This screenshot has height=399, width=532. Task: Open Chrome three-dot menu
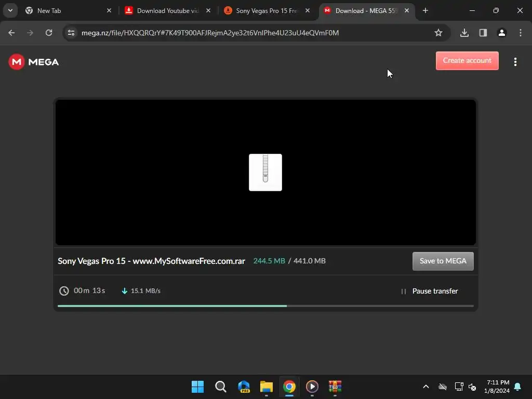click(521, 33)
